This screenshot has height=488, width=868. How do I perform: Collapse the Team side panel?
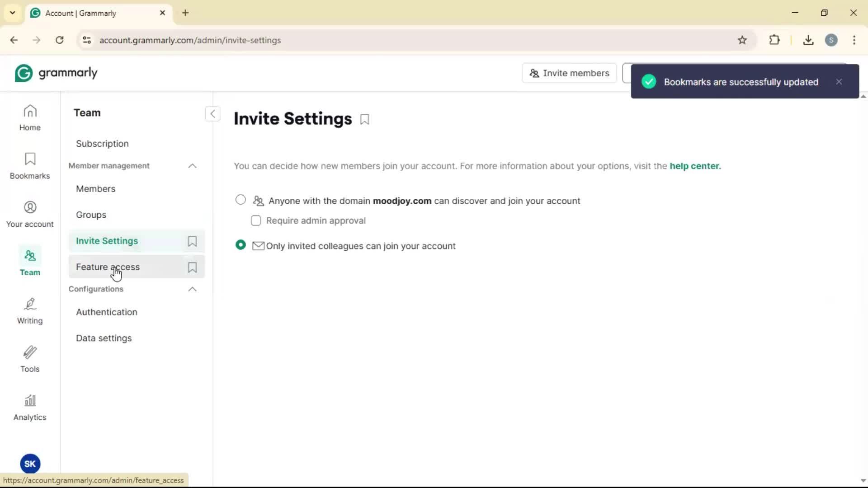point(212,113)
